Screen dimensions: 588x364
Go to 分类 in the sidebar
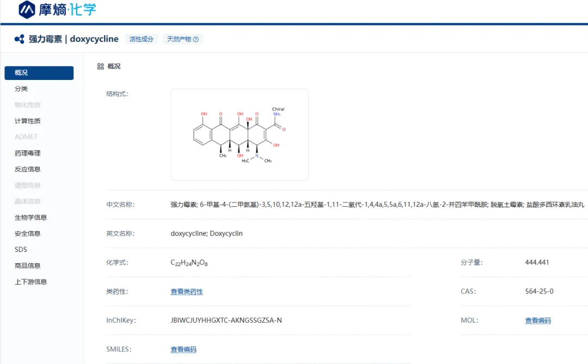click(x=21, y=89)
